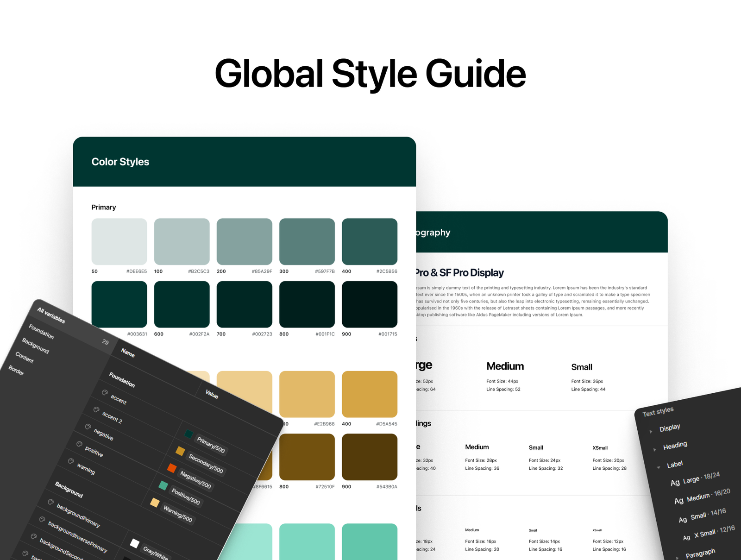Click the palette icon beside backgroundPrimary
Viewport: 741px width, 560px height.
point(50,502)
